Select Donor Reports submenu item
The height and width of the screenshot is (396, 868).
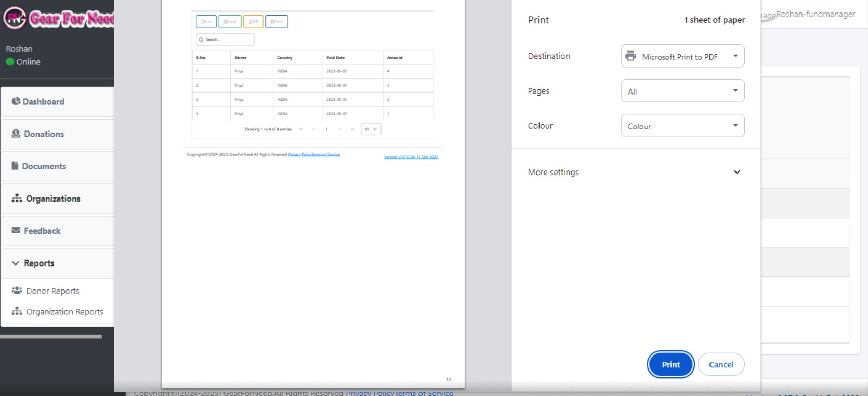click(x=52, y=291)
